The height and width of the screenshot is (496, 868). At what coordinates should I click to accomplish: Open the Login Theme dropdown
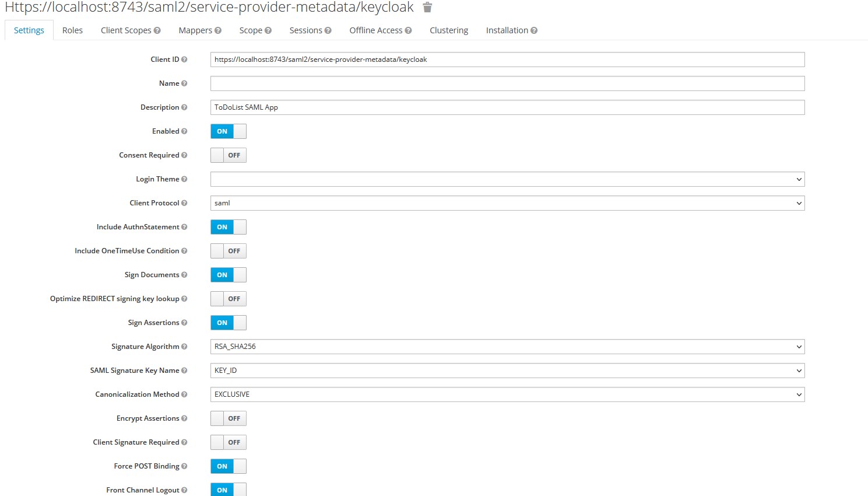point(507,179)
